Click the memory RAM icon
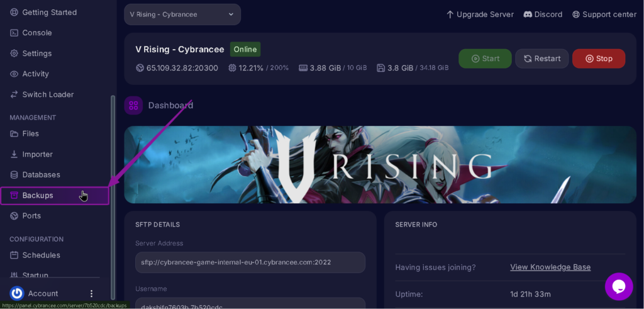Viewport: 644px width, 309px height. (x=303, y=68)
